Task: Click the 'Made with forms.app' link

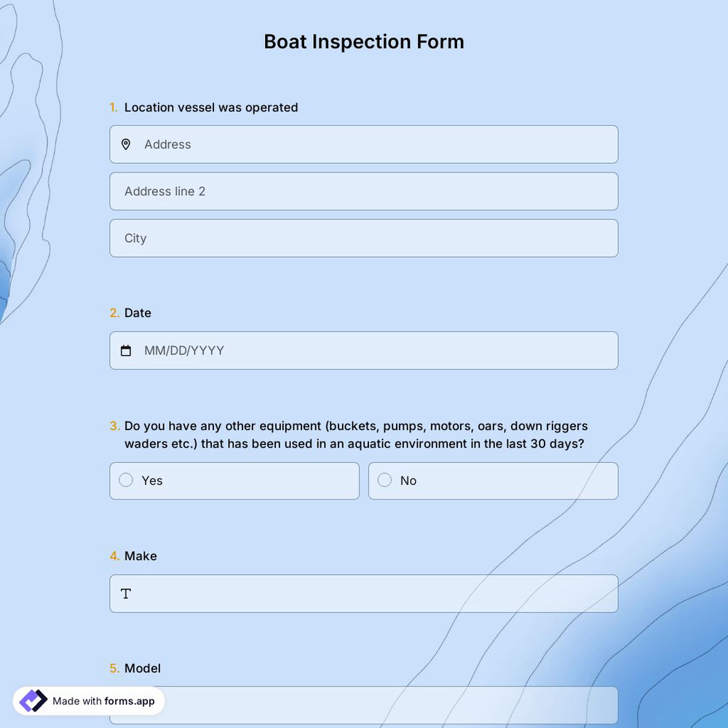Action: (x=103, y=701)
